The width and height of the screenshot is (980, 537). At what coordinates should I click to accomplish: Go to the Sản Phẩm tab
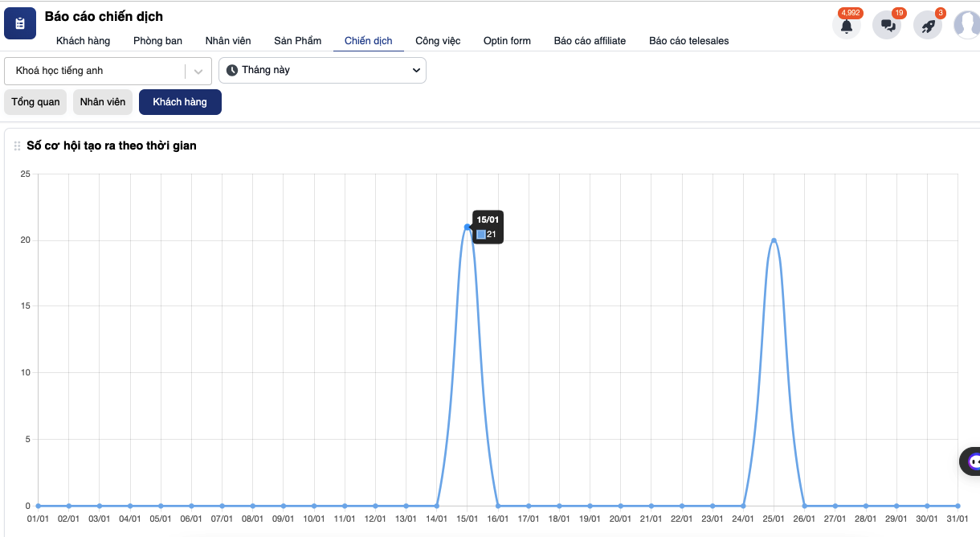297,41
